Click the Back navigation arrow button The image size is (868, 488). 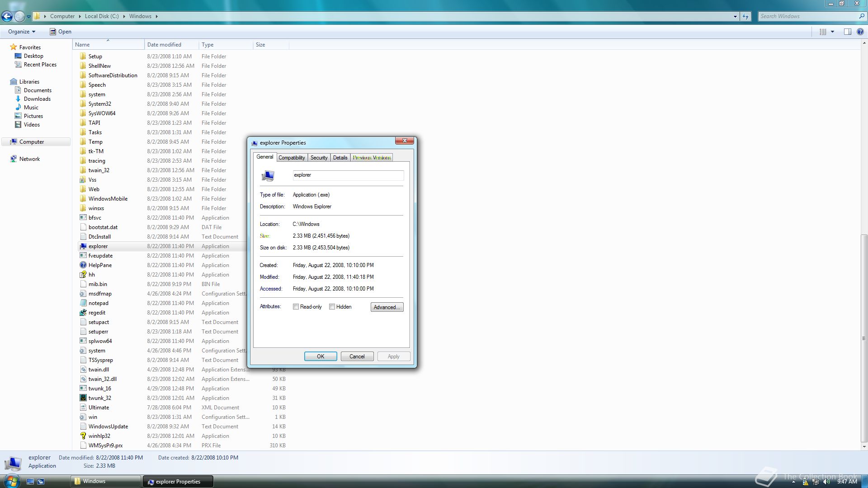tap(7, 16)
